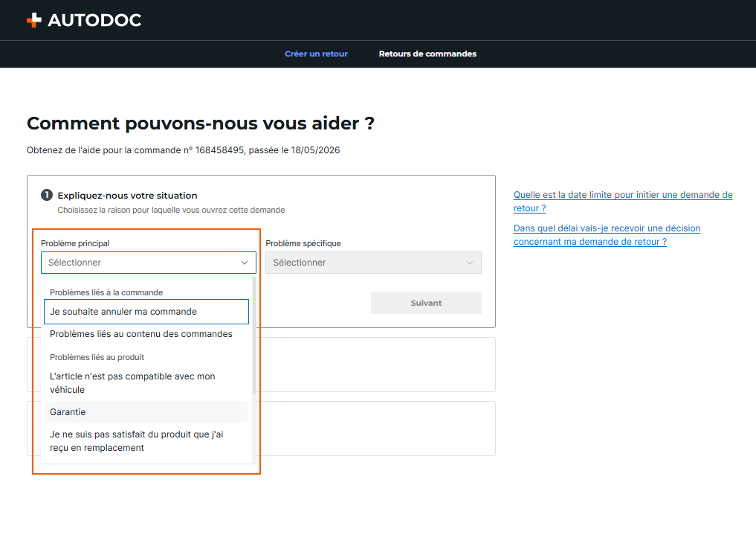
Task: Click the AUTODOC brand name text
Action: point(94,20)
